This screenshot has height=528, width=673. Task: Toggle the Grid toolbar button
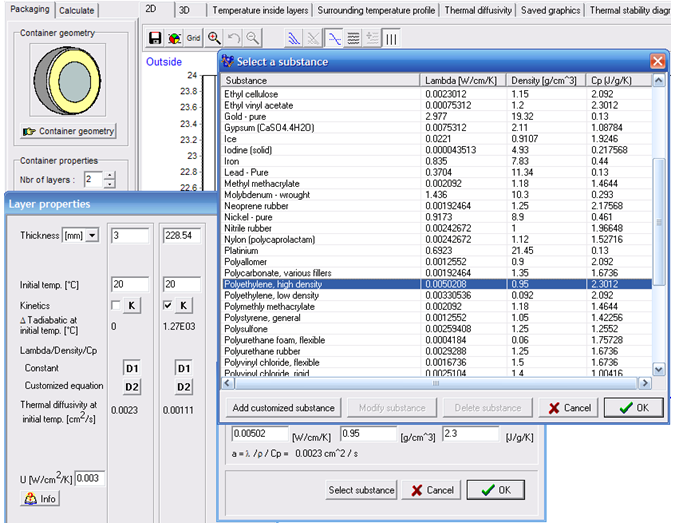coord(193,39)
